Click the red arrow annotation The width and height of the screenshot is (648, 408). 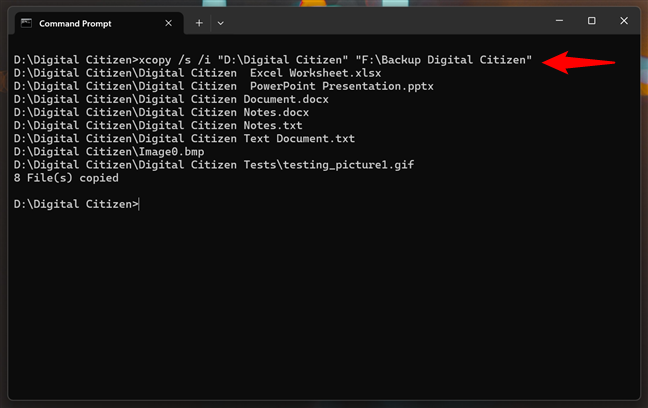coord(578,61)
